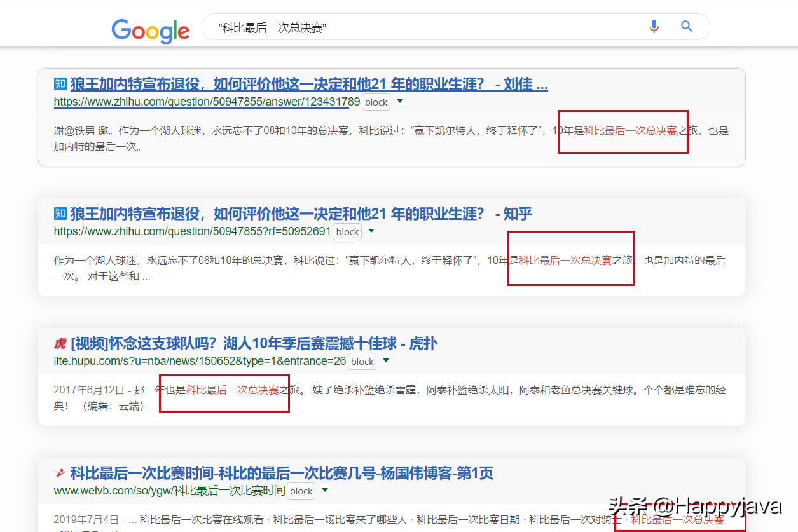The image size is (798, 532).
Task: Open 湖人10年季后赛震撼十佳球 - 虎扑 result
Action: [x=254, y=344]
